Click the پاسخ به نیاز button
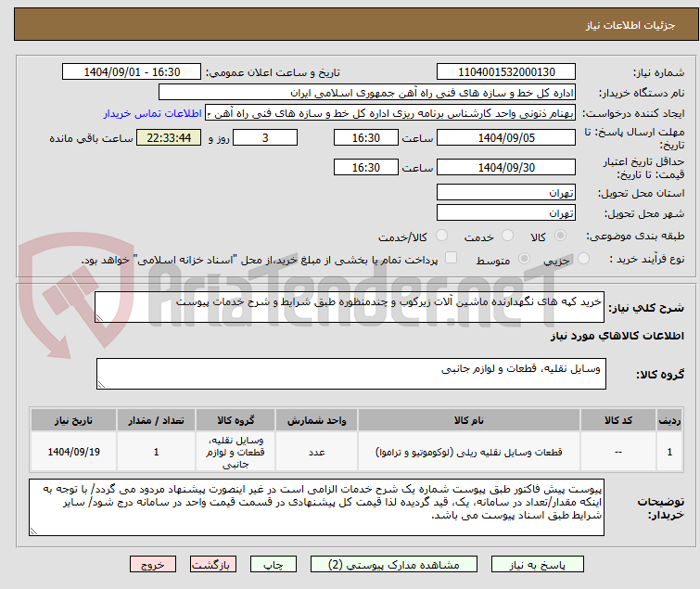700x589 pixels. (x=538, y=565)
